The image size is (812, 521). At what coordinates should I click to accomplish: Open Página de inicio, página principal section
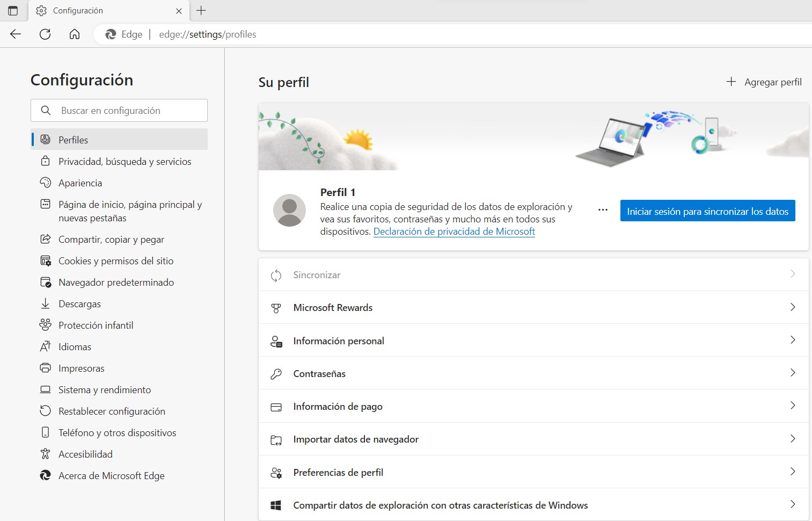point(119,211)
